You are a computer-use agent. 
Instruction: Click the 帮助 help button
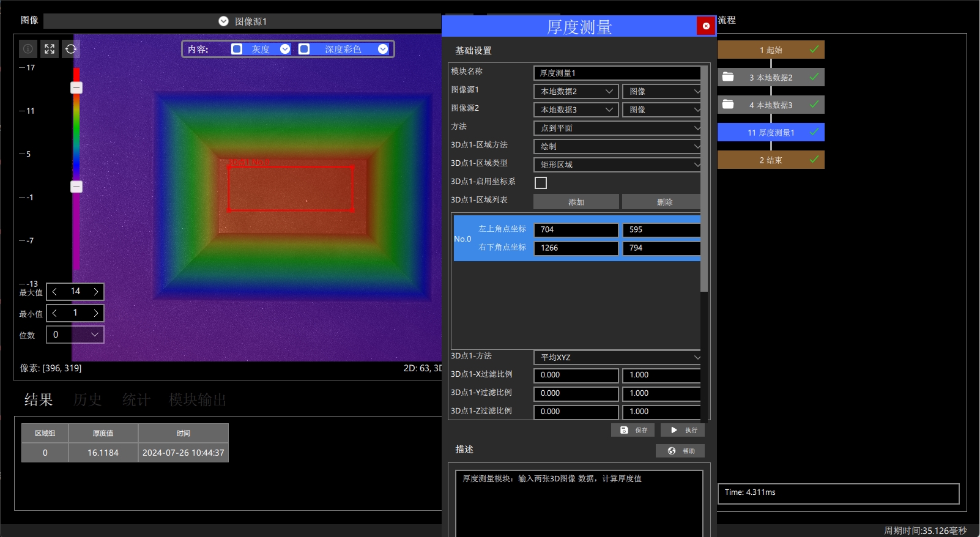(680, 451)
